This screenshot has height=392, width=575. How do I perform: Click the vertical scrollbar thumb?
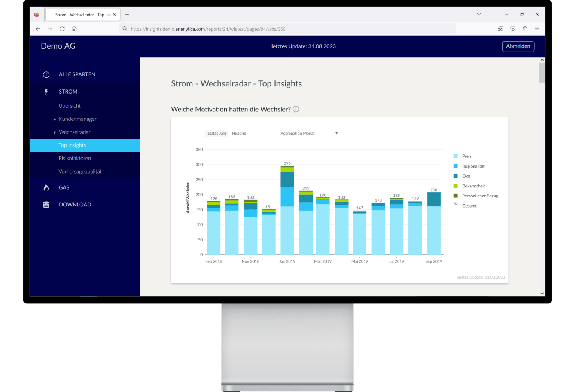pyautogui.click(x=542, y=73)
